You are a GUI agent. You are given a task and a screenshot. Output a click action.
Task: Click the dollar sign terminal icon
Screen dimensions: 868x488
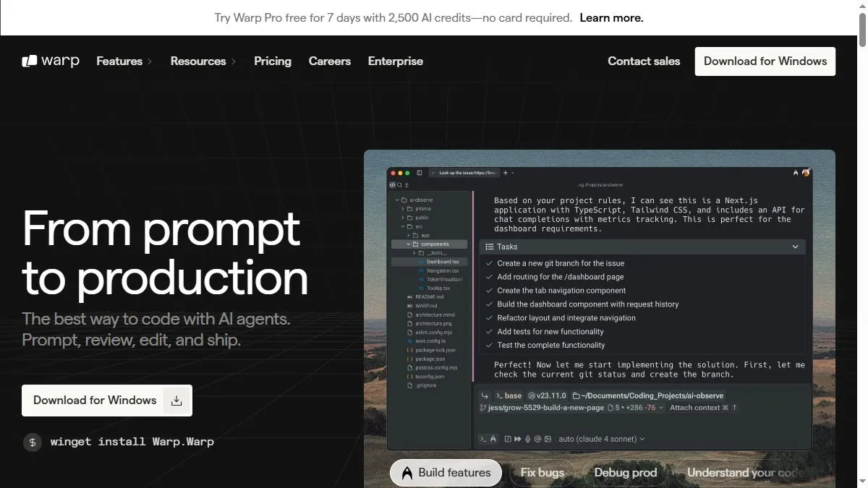pos(33,442)
